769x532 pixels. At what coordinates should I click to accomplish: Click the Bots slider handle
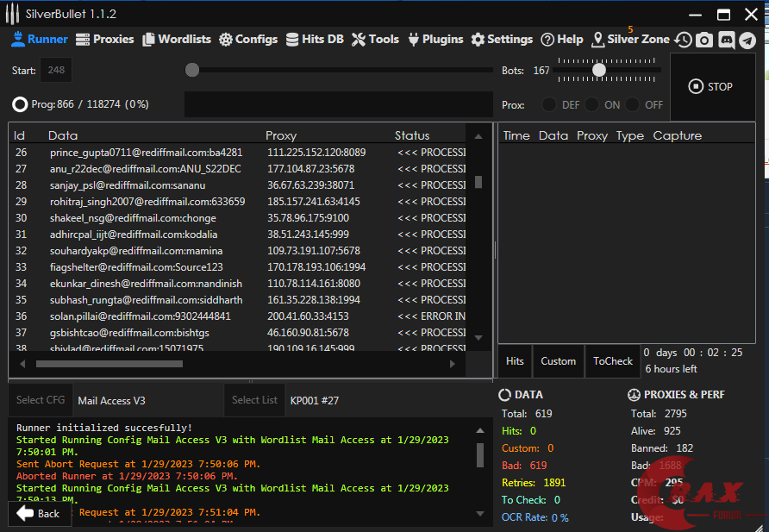pyautogui.click(x=598, y=70)
